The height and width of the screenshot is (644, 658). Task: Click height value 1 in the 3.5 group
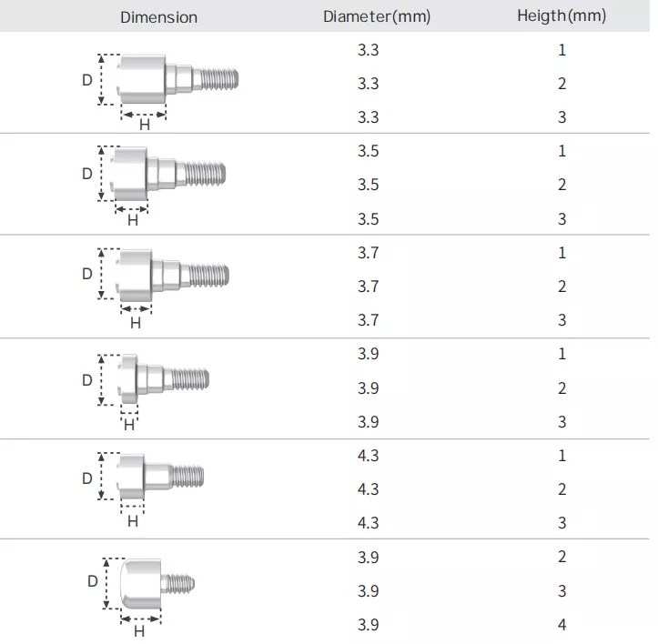[562, 151]
